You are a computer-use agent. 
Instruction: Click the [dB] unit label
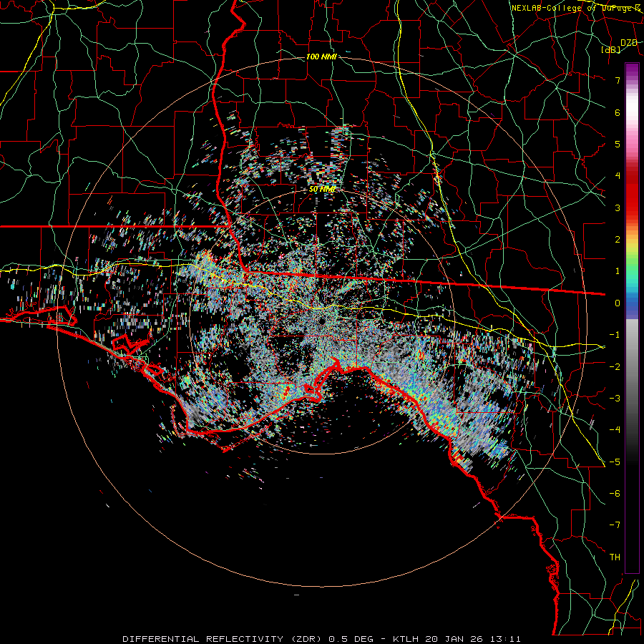[611, 49]
